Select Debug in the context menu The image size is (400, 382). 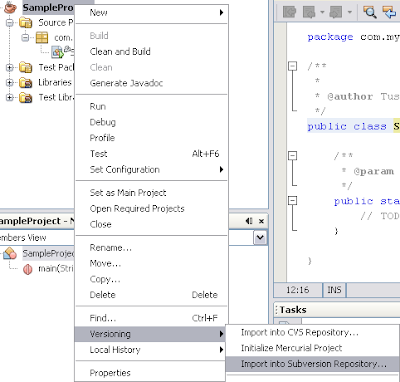(151, 122)
